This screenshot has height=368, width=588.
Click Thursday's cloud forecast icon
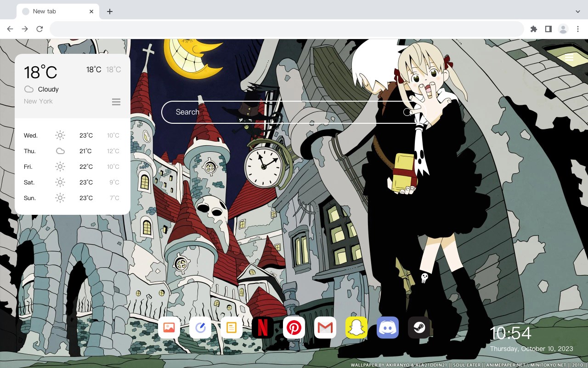pos(60,151)
